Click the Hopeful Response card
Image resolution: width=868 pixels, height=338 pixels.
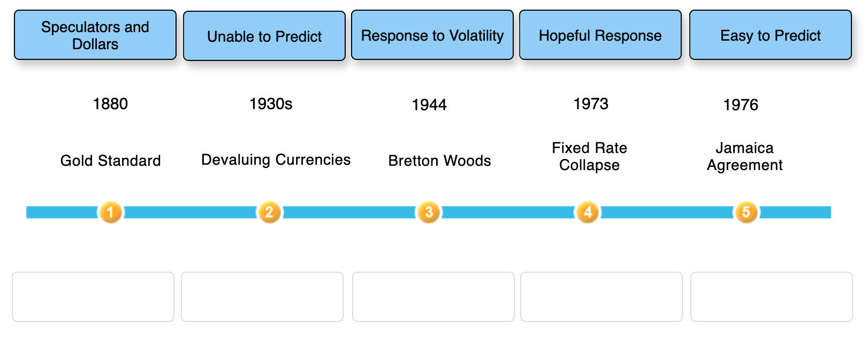point(600,35)
